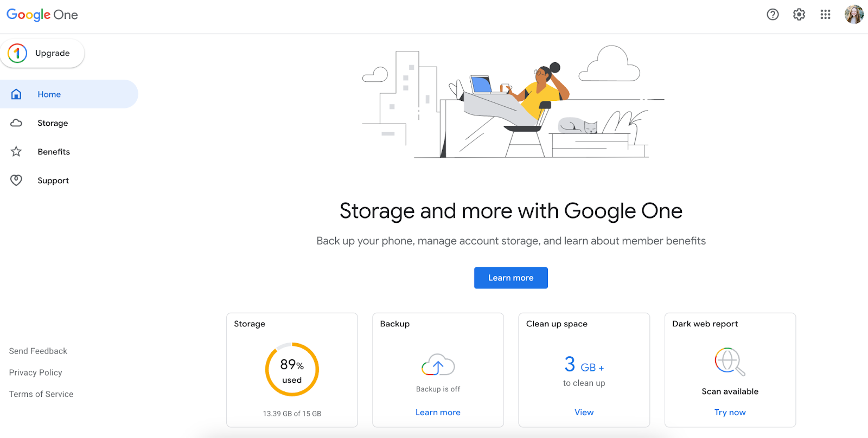
Task: Select Home in the sidebar
Action: click(x=69, y=94)
